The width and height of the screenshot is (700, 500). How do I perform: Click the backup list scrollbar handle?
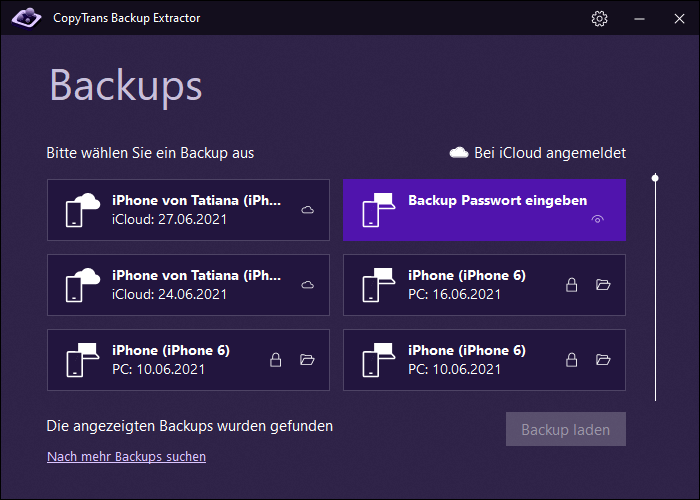point(655,178)
